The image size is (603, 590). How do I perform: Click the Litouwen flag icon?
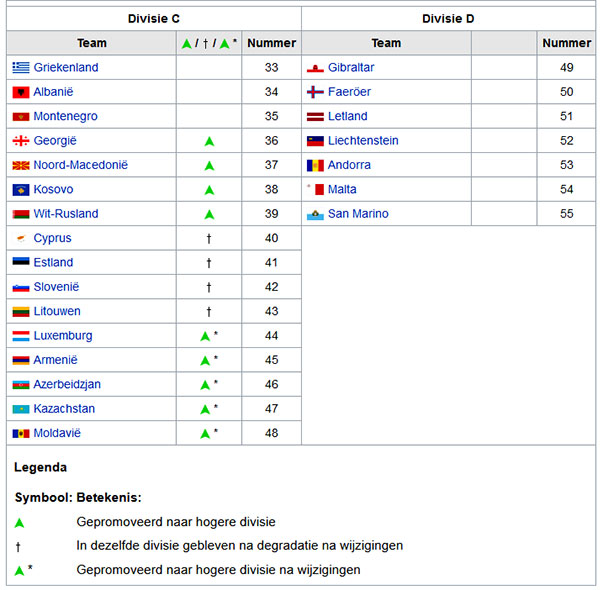coord(21,312)
